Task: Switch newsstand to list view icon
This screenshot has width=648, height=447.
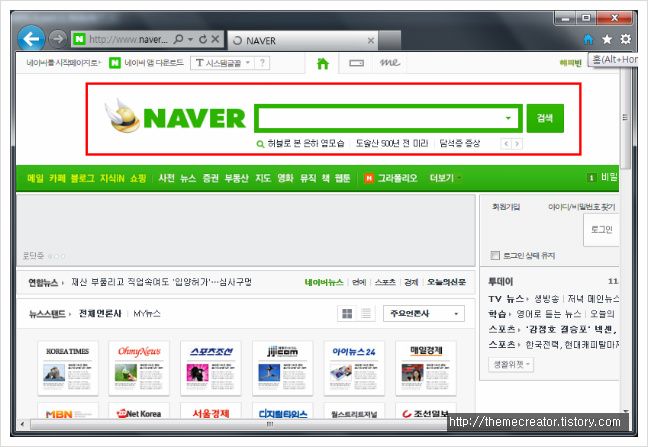Action: pos(366,314)
